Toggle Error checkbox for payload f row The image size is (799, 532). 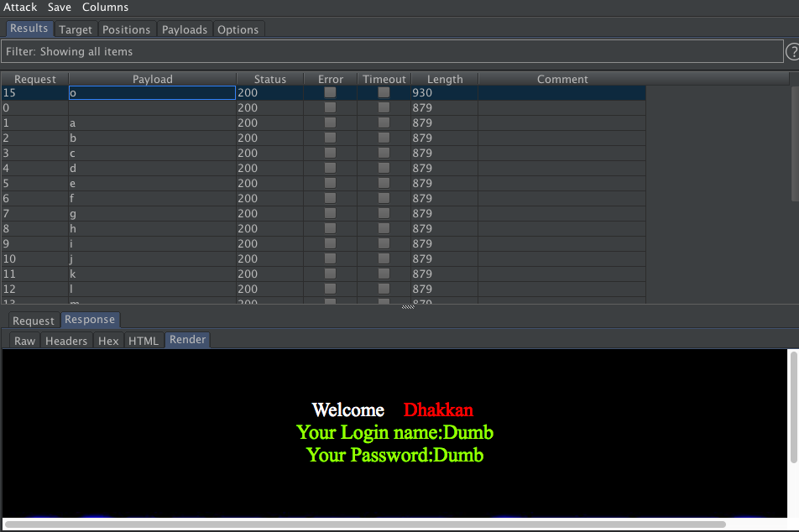coord(330,198)
